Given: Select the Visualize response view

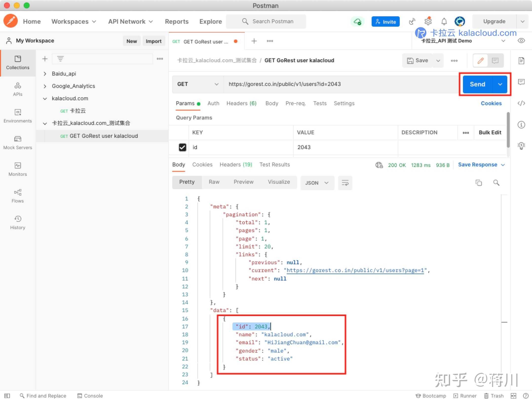Looking at the screenshot, I should pos(279,182).
